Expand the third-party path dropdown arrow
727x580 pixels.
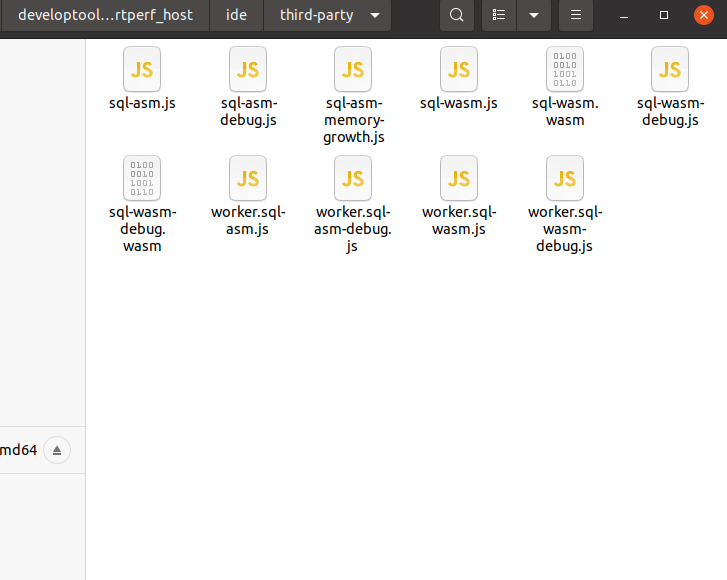pos(375,15)
